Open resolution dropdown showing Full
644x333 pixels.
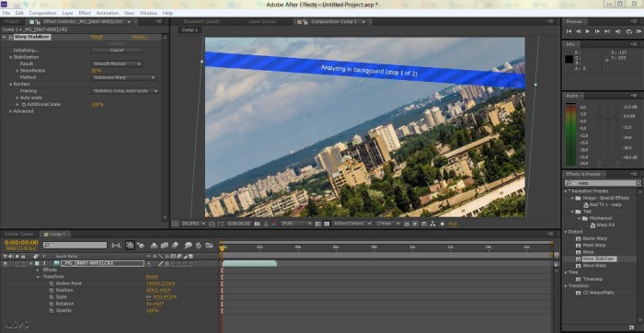click(297, 224)
